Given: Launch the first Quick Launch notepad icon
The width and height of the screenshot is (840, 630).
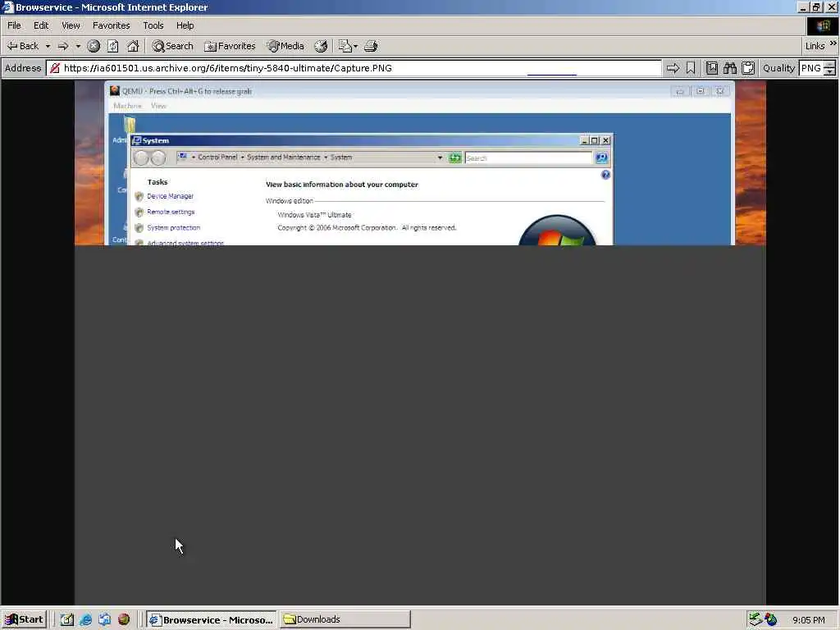Looking at the screenshot, I should click(x=66, y=619).
